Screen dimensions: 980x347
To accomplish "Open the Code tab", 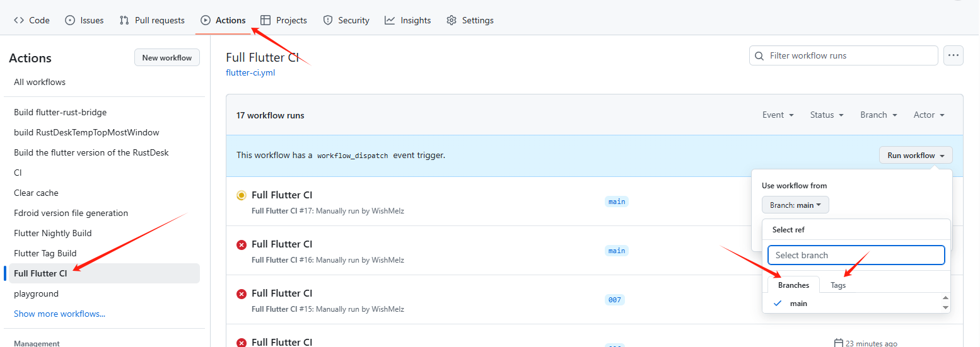I will pyautogui.click(x=32, y=20).
